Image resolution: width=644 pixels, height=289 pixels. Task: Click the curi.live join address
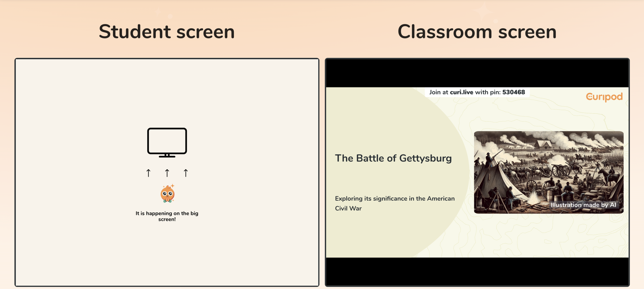click(x=461, y=92)
